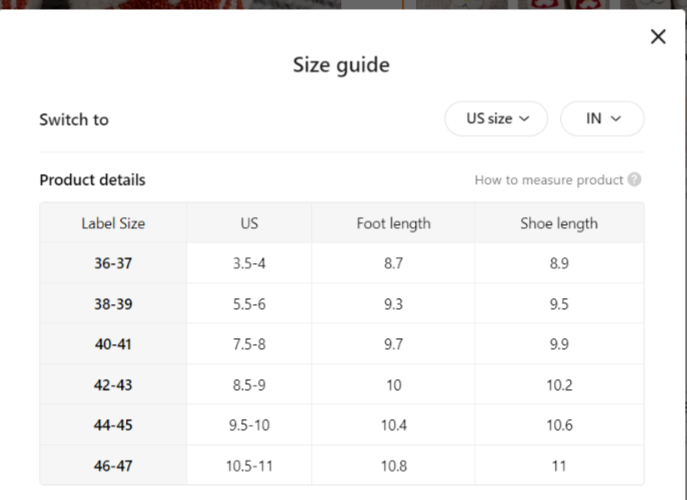
Task: Click the Switch to label
Action: 74,119
